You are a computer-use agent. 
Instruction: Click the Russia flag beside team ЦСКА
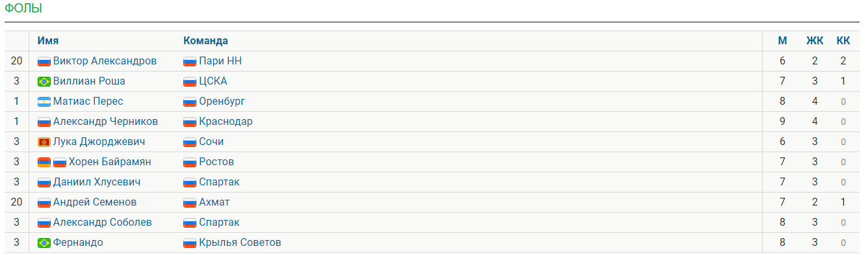tap(190, 82)
